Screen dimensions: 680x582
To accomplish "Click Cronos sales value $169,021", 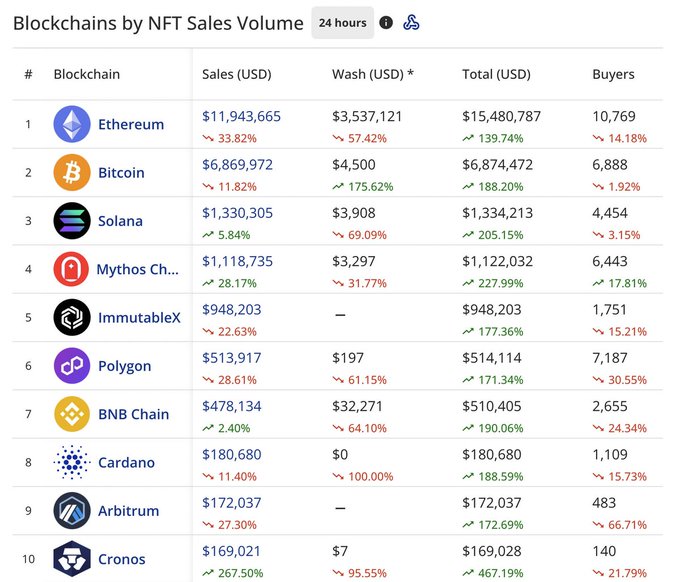I will pos(232,551).
